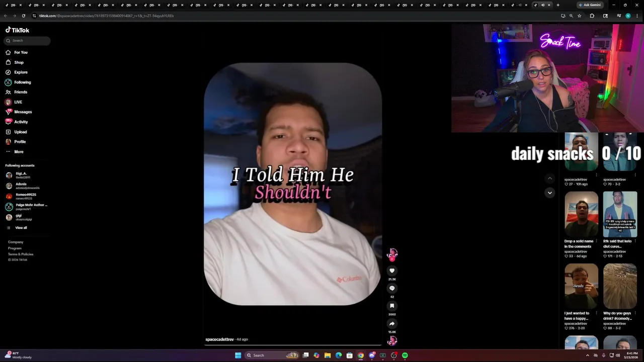Viewport: 644px width, 362px height.
Task: Show hidden system tray icons
Action: click(587, 355)
